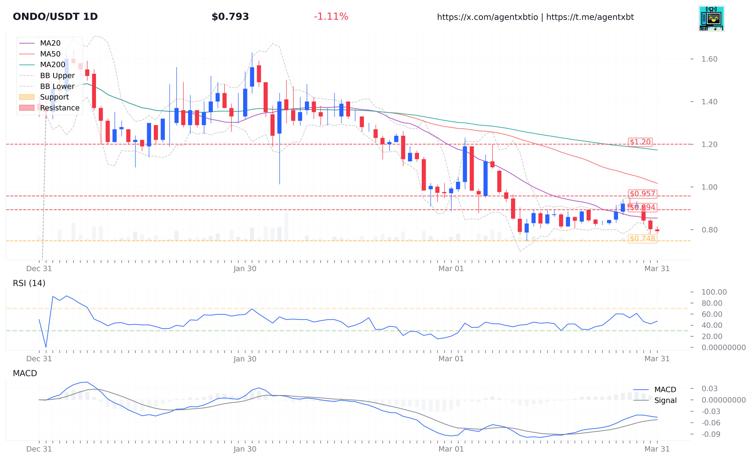Click the MACD line legend marker
This screenshot has height=459, width=752.
pos(641,389)
